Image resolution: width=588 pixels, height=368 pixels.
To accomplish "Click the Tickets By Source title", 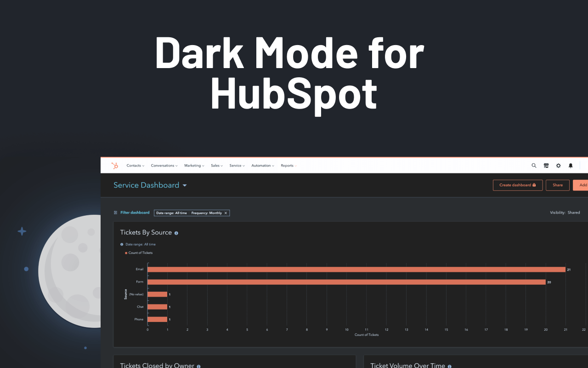I will pyautogui.click(x=146, y=232).
